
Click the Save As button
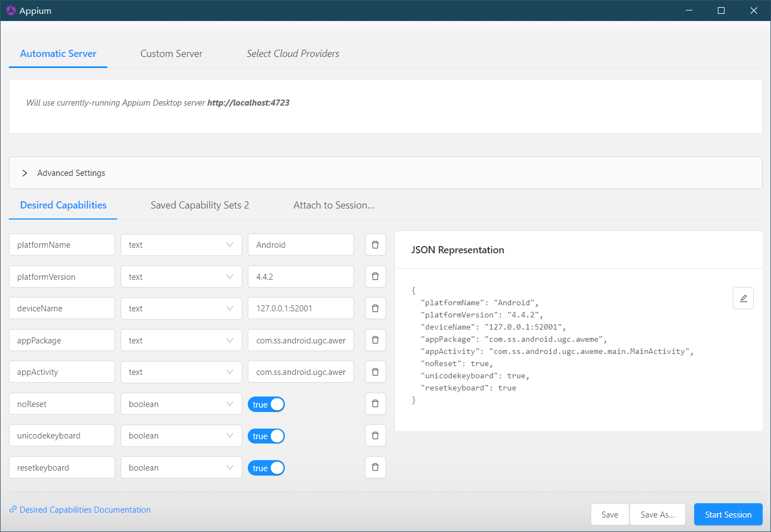pyautogui.click(x=658, y=514)
